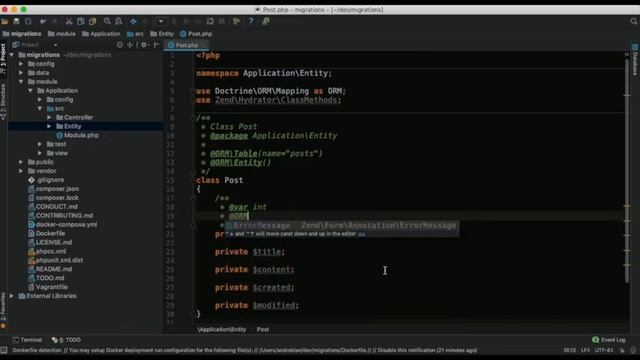Open Project panel gear settings

[x=144, y=45]
